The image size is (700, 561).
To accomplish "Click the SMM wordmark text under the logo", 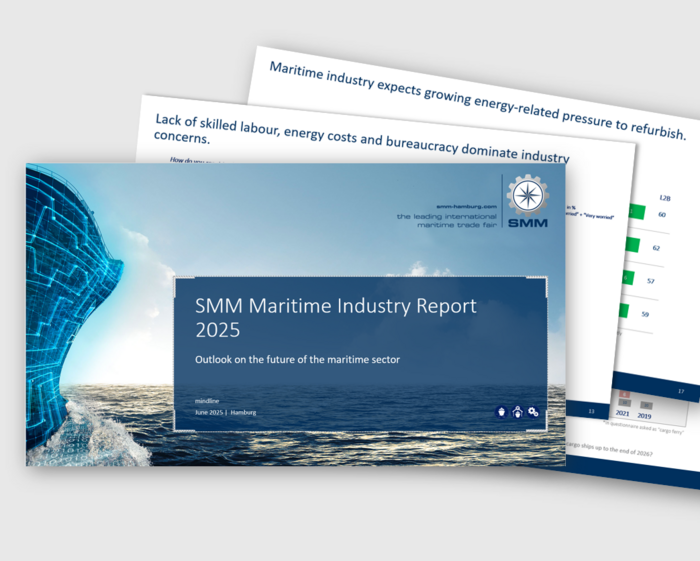I will (527, 223).
